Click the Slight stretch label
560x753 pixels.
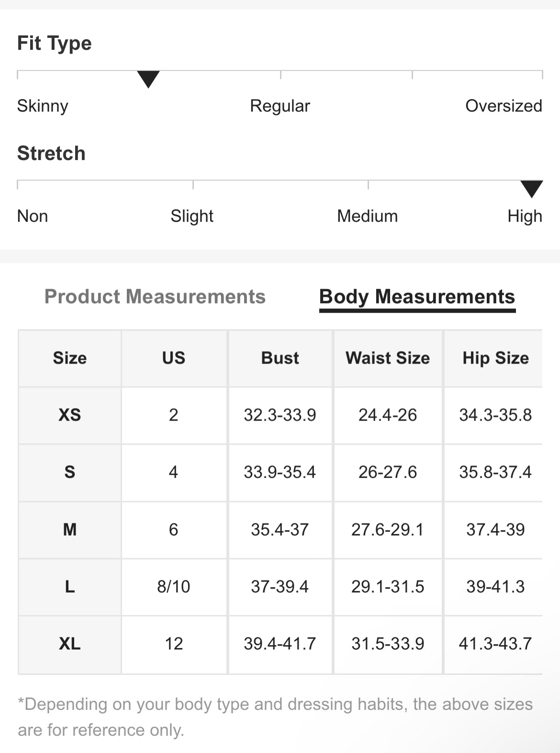click(x=192, y=216)
